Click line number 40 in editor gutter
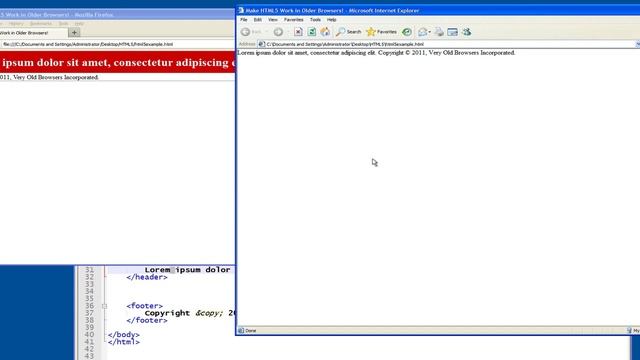 (x=89, y=335)
